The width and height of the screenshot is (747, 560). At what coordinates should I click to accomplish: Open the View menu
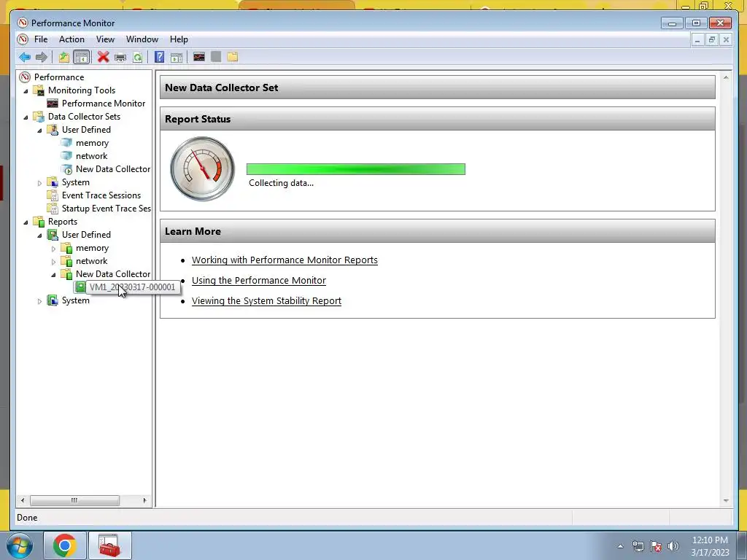pyautogui.click(x=105, y=39)
